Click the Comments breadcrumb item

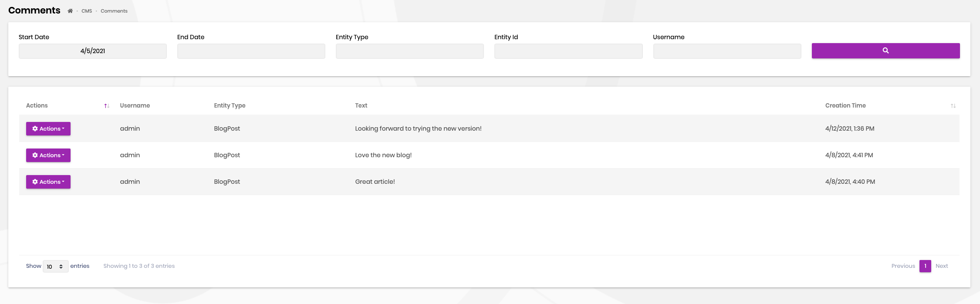(x=114, y=11)
